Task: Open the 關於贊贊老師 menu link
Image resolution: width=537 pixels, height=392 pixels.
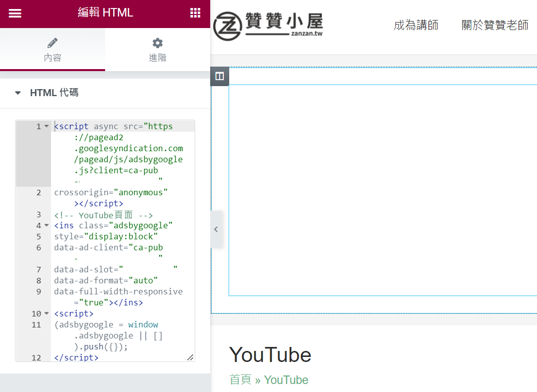Action: [495, 25]
